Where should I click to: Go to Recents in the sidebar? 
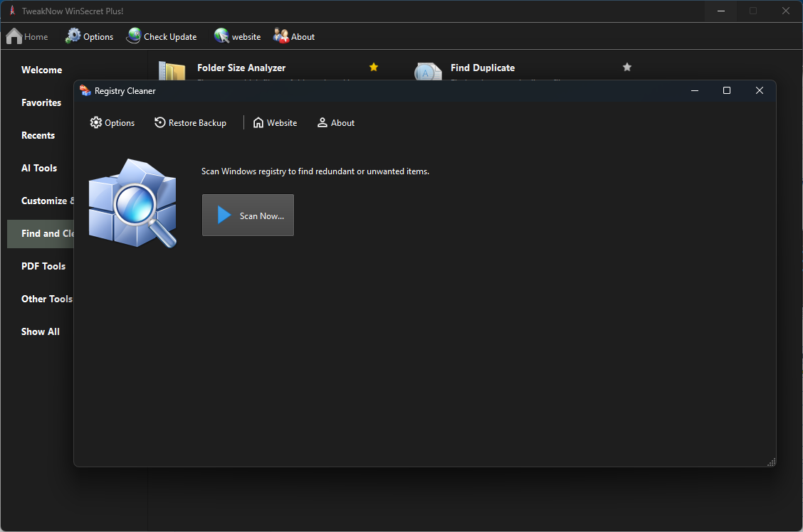pos(38,135)
